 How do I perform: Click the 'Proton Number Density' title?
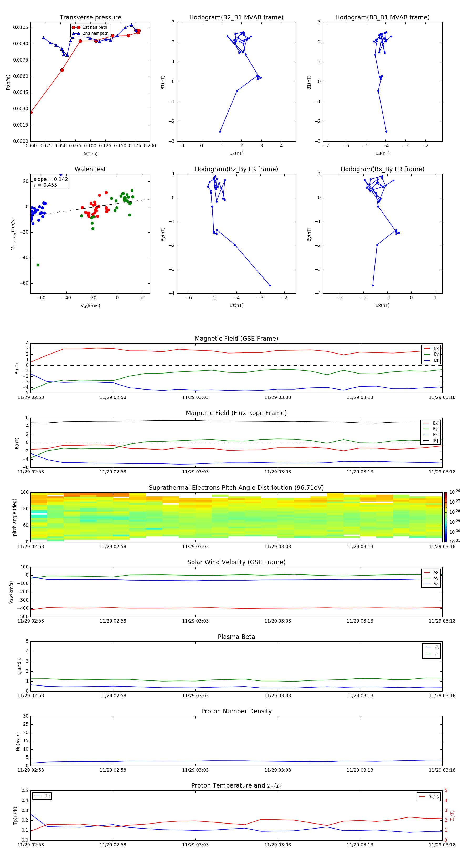pyautogui.click(x=236, y=711)
